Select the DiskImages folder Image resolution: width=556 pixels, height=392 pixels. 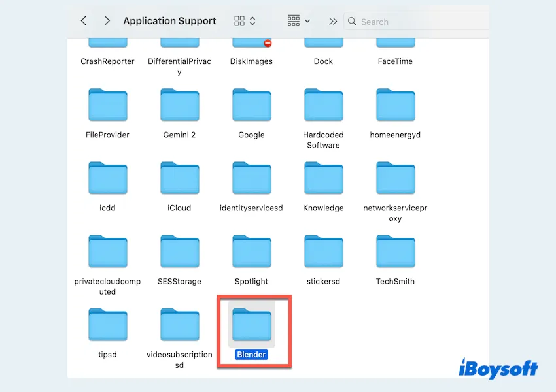(x=251, y=42)
